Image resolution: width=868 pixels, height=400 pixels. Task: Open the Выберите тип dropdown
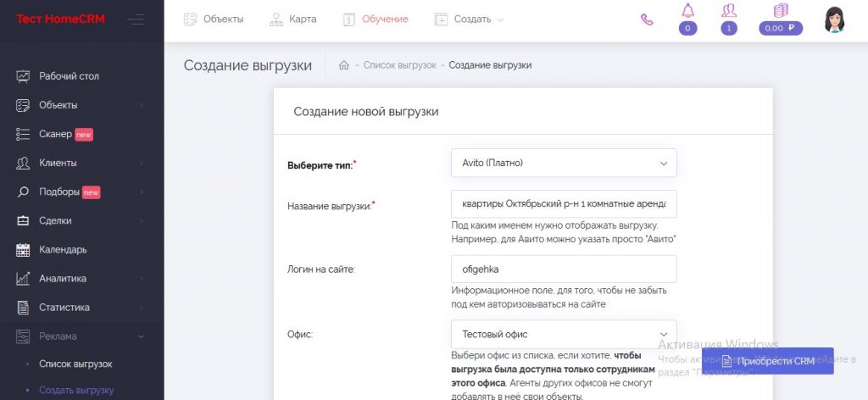564,163
